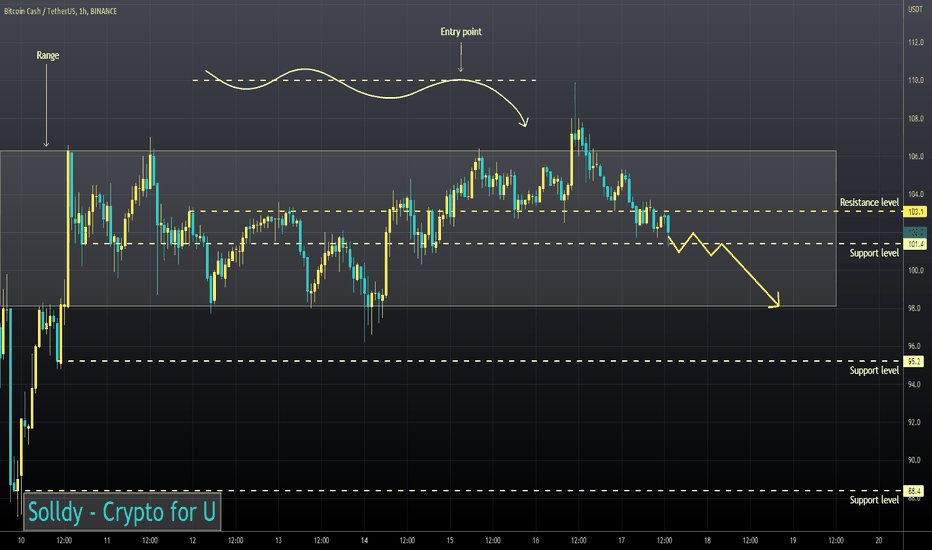The width and height of the screenshot is (932, 550).
Task: Select the 'Range' annotation text
Action: (x=48, y=55)
